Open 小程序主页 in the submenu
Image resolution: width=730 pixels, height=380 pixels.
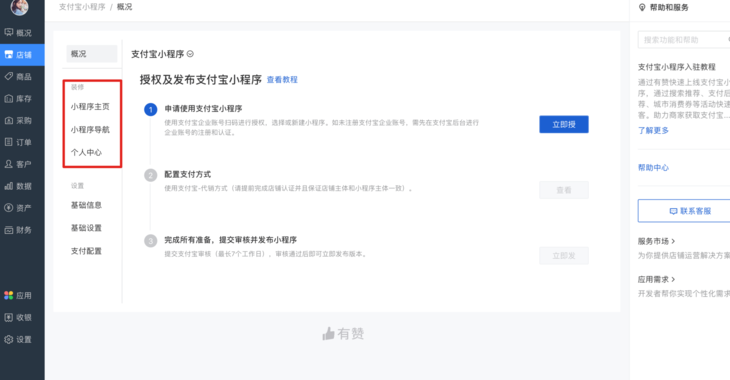click(x=90, y=106)
